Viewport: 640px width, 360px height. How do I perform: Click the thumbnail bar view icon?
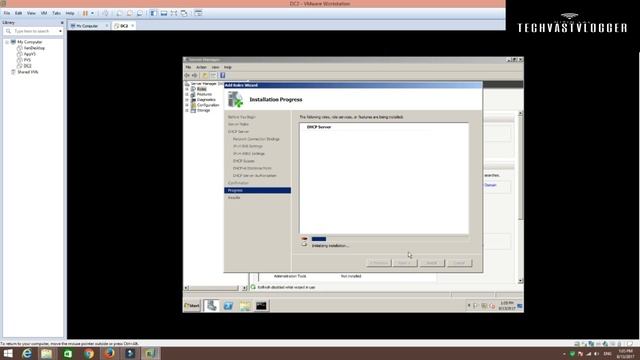164,13
